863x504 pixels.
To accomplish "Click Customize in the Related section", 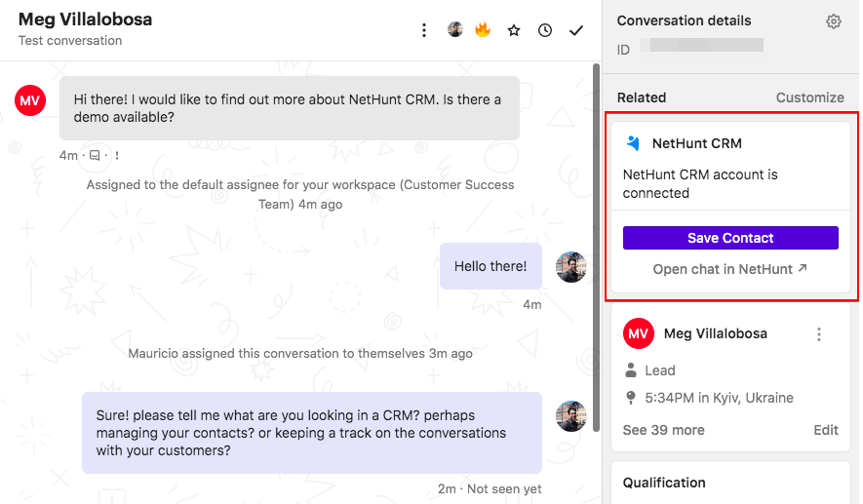I will 809,97.
